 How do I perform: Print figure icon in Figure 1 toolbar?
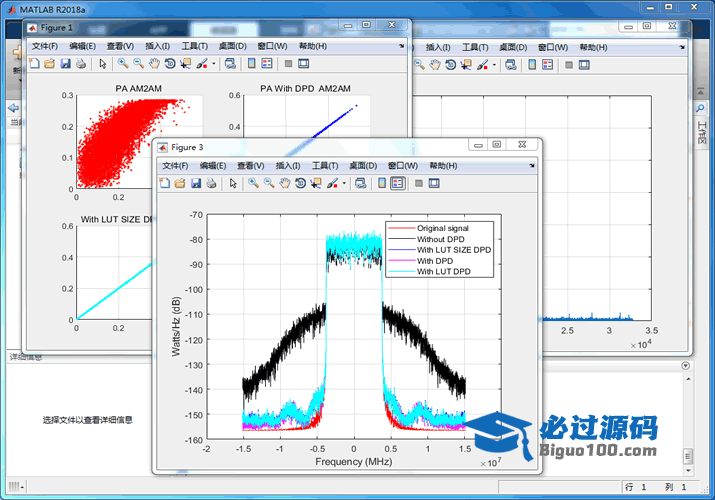[81, 63]
